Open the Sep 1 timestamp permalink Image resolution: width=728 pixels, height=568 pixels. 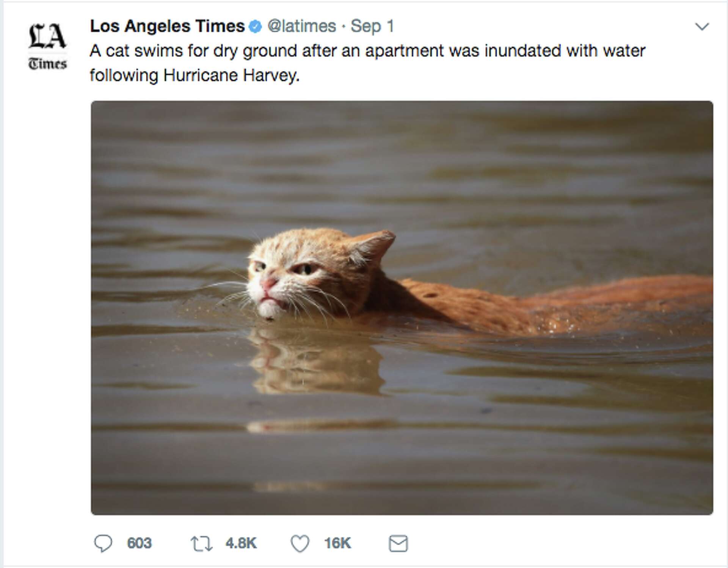tap(372, 26)
